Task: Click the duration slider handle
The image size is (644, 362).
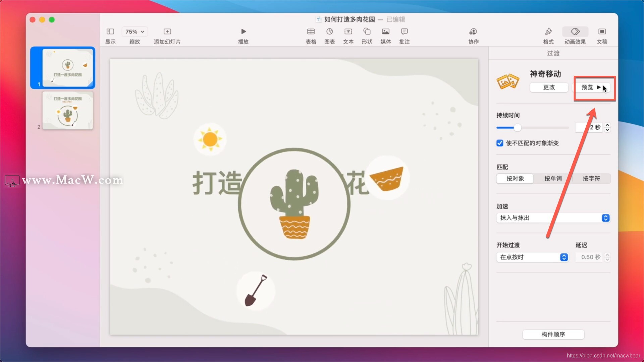Action: pyautogui.click(x=518, y=128)
